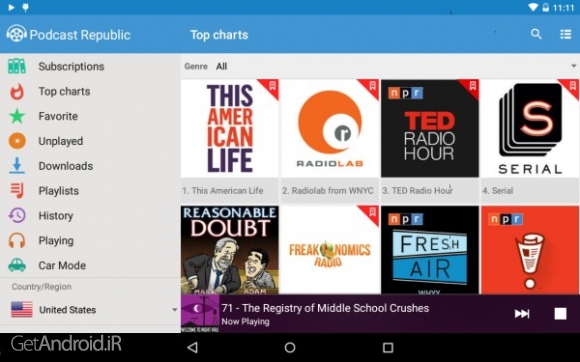
Task: Click '1. This American Life' label
Action: 223,190
